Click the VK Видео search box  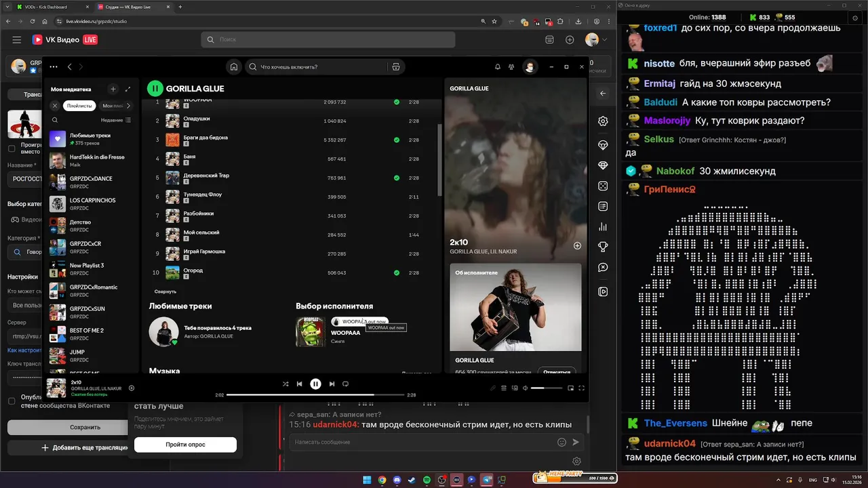tap(328, 40)
